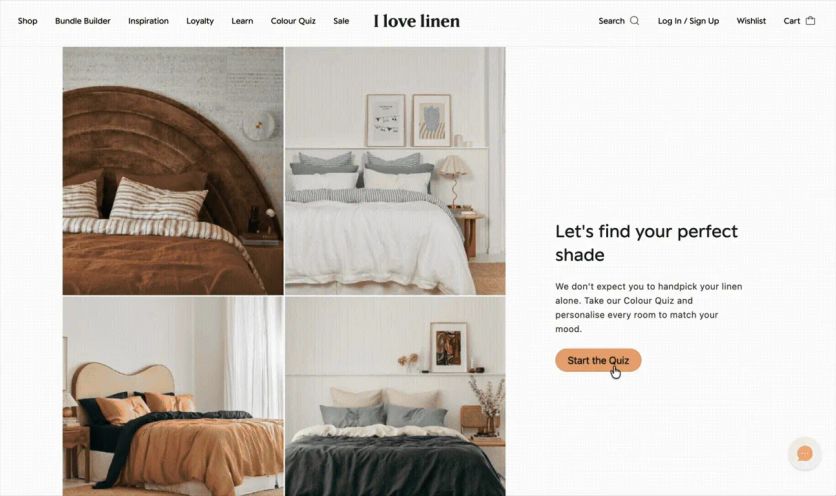Select the white linen bedroom photo
The image size is (836, 496).
[395, 171]
